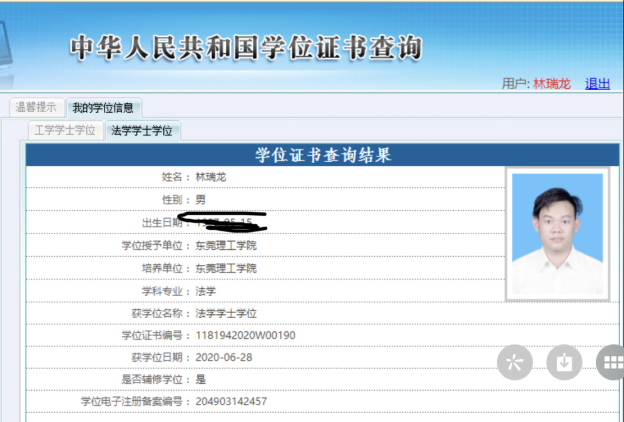Click the registration number 204903142457

point(232,401)
